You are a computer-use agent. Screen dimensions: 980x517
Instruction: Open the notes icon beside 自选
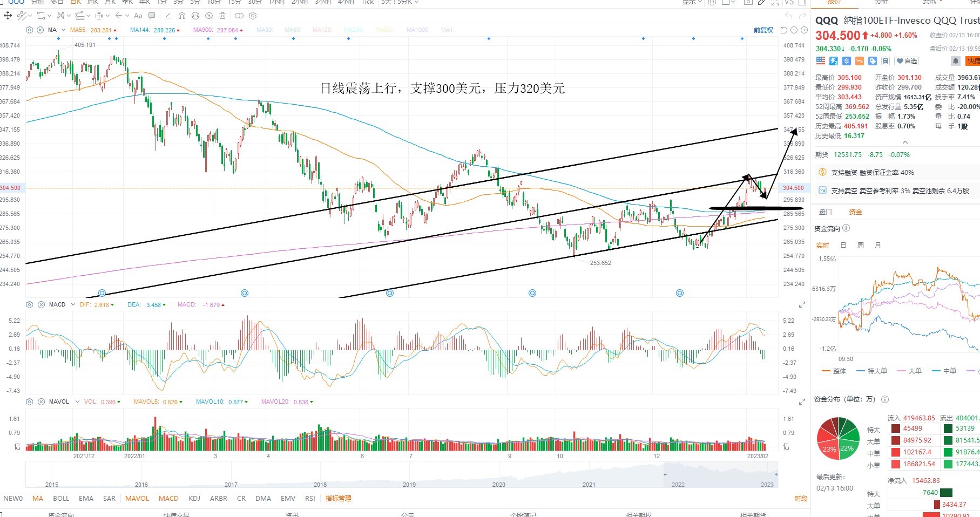(886, 61)
